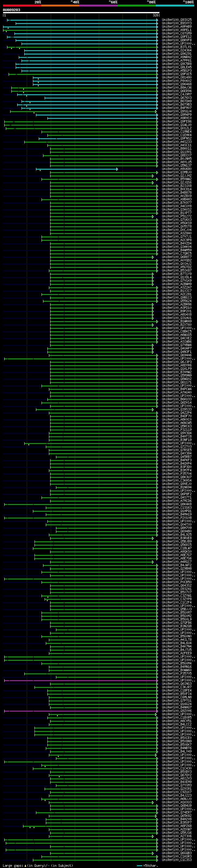197x868 pixels.
Task: Select UniRef100_B2IUX8 label
Action: pos(177,186)
